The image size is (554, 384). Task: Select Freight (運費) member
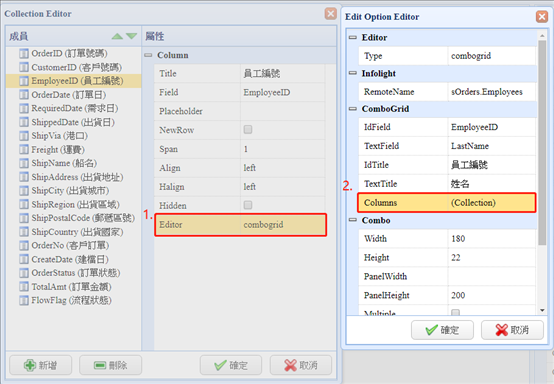tap(58, 150)
